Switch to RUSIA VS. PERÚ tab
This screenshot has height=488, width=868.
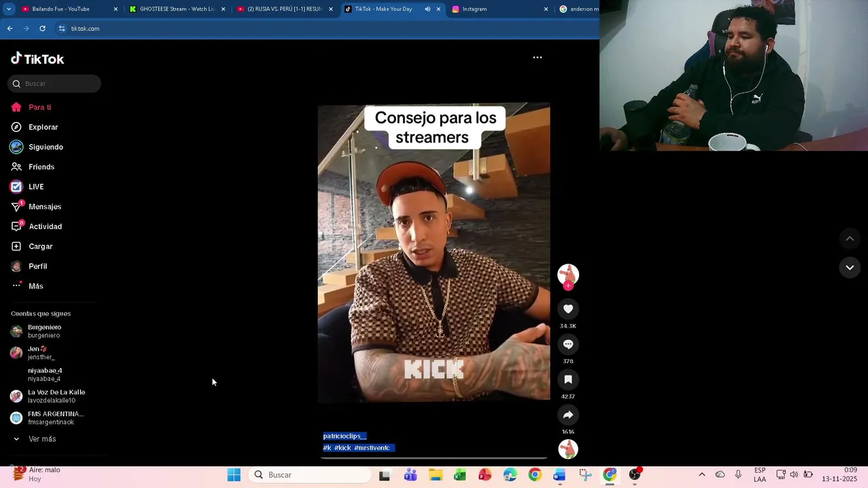click(x=284, y=9)
